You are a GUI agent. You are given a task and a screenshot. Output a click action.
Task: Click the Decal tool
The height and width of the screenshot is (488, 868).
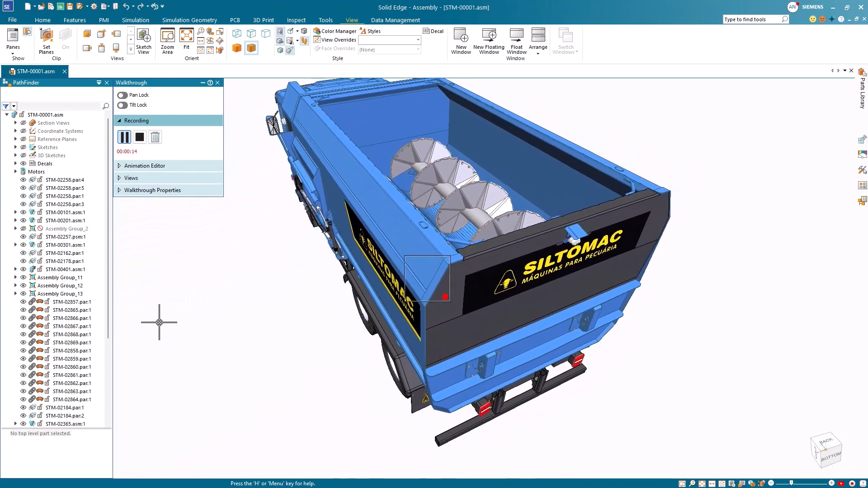433,31
